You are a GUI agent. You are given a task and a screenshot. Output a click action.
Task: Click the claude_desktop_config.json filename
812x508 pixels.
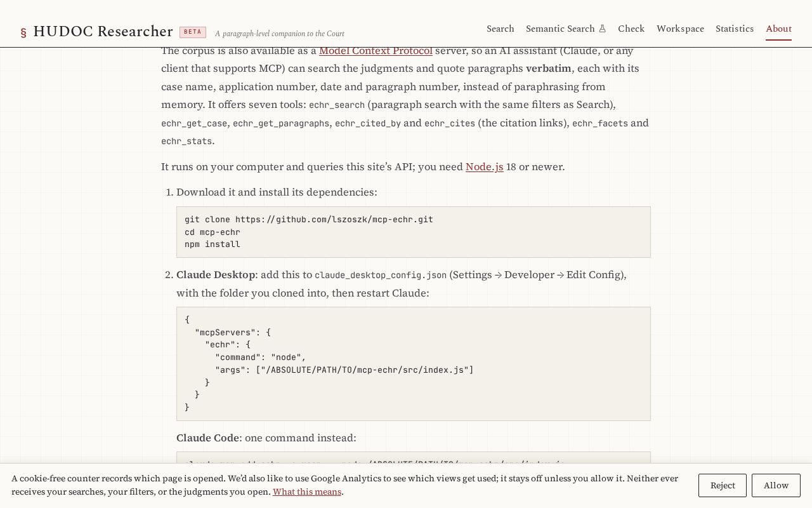tap(381, 276)
